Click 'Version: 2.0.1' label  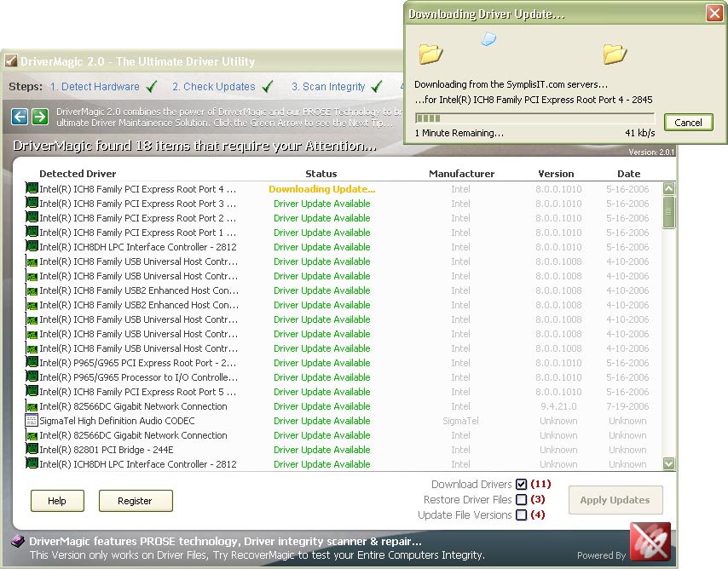(651, 152)
